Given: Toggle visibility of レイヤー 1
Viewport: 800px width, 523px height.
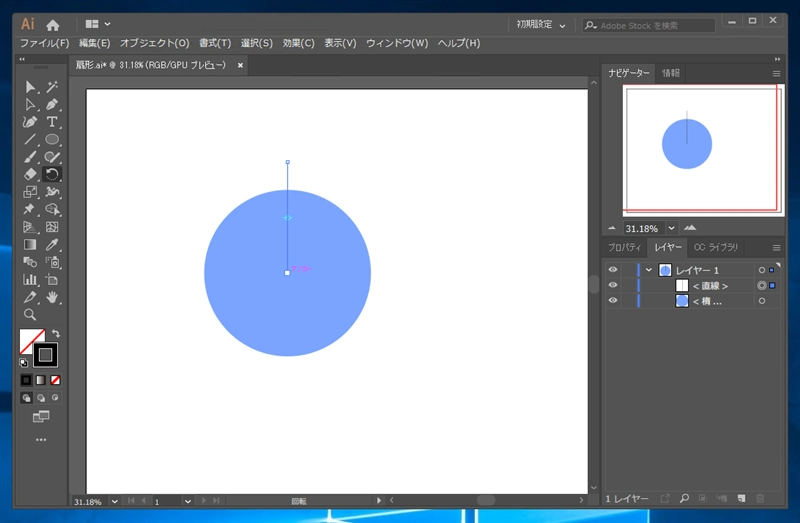Looking at the screenshot, I should coord(613,270).
